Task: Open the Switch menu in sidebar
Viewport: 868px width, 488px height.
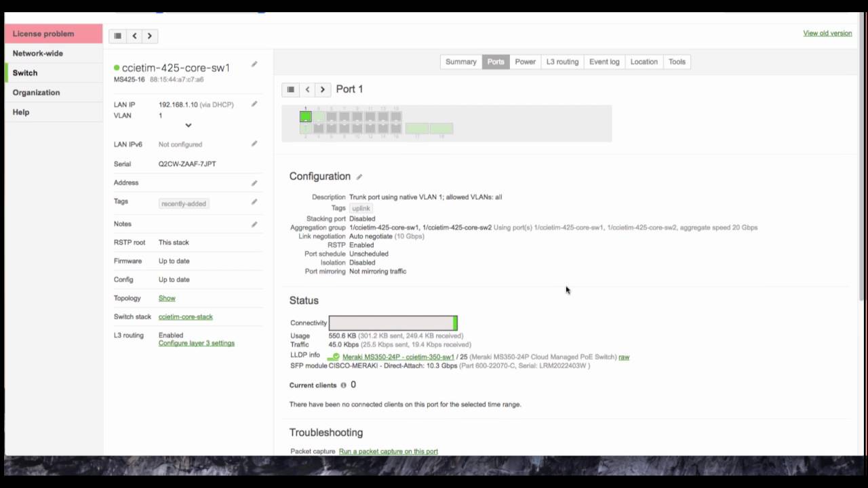Action: tap(54, 73)
